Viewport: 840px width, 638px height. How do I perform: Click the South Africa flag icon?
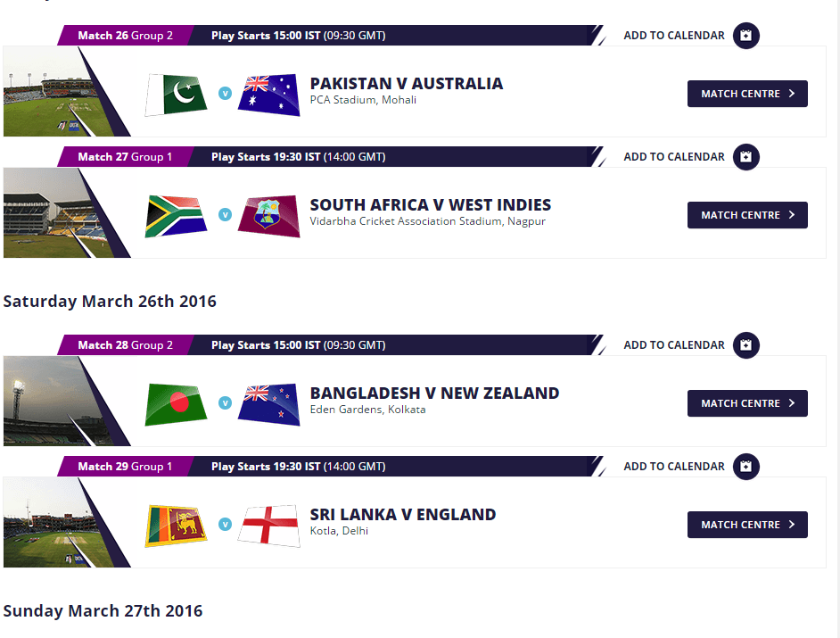(176, 215)
